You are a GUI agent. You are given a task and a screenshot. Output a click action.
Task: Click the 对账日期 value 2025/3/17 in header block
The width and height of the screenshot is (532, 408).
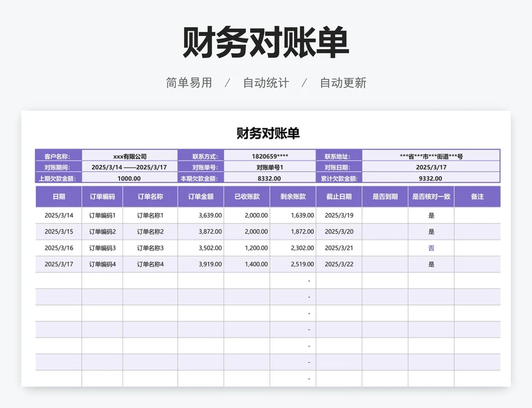[x=431, y=167]
